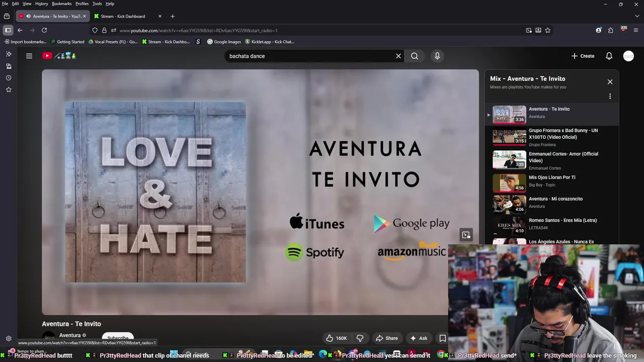
Task: Start voice search with microphone icon
Action: coord(437,56)
